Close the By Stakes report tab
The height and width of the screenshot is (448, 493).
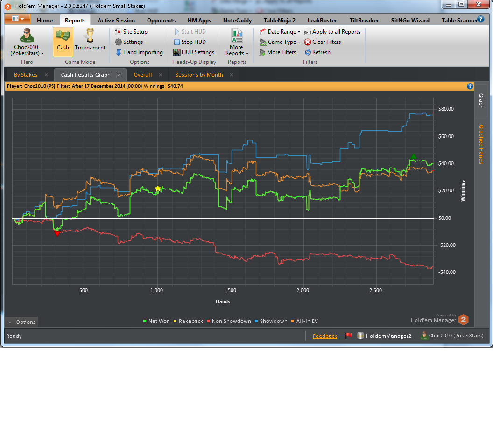46,75
